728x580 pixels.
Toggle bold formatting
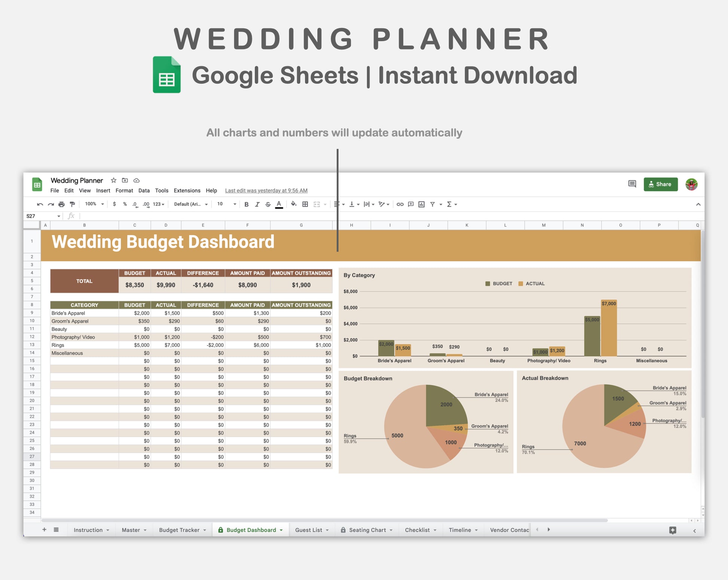(x=246, y=204)
